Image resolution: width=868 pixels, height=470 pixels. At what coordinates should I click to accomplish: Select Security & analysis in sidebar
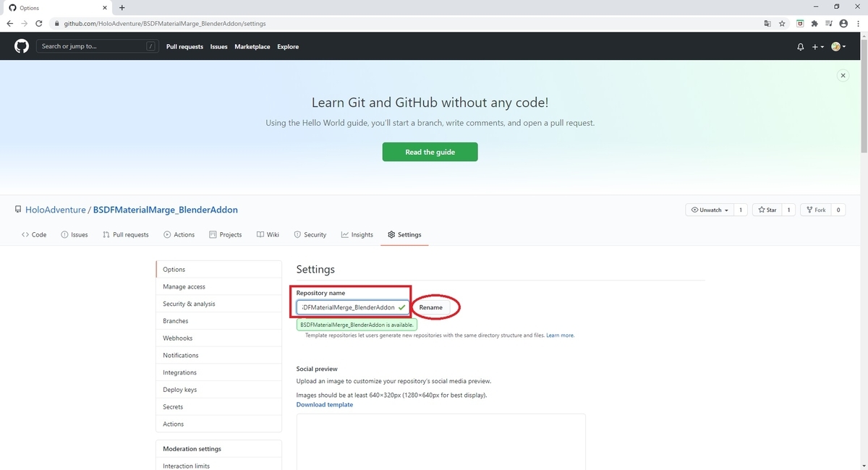tap(218, 304)
